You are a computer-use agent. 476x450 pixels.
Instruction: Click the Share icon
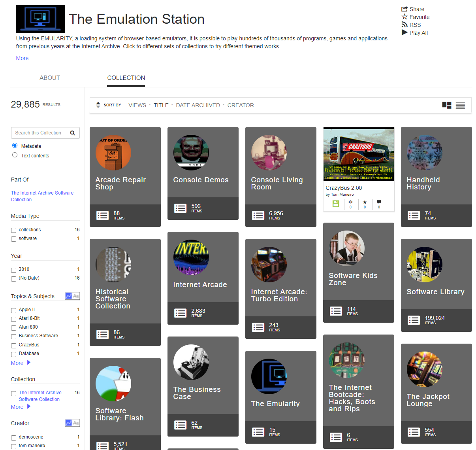[405, 9]
